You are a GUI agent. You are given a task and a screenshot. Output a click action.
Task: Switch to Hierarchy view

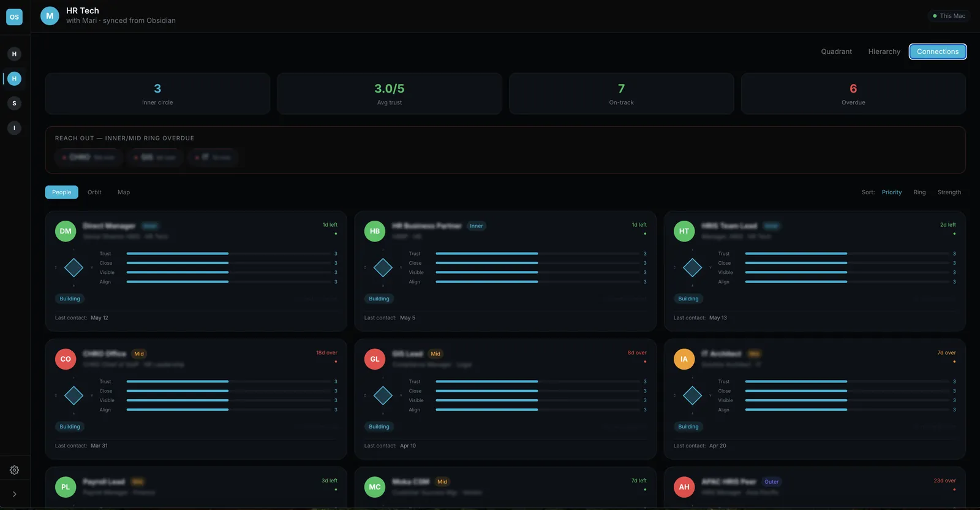pos(884,51)
